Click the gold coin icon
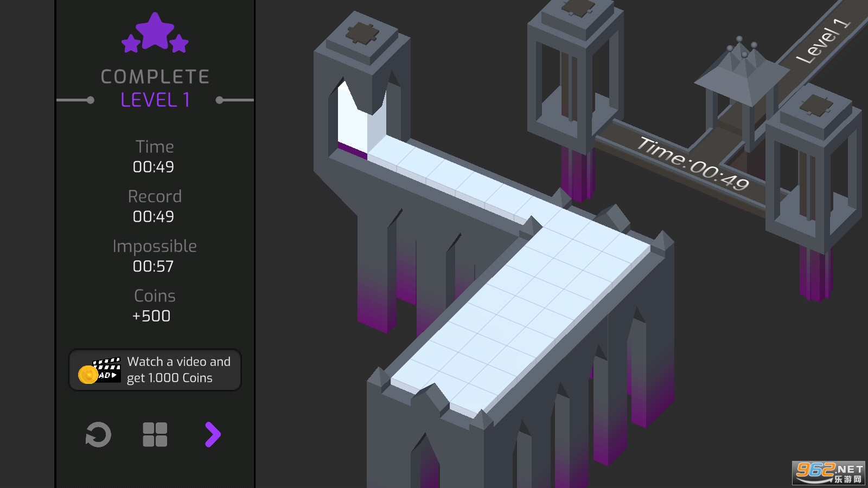Screen dimensions: 868x488 [x=87, y=375]
